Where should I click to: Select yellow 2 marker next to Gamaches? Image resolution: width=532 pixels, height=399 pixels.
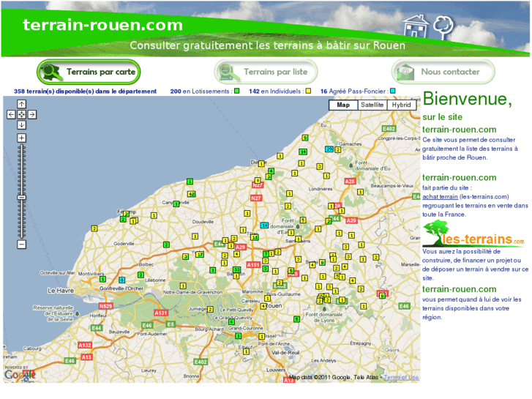338,150
